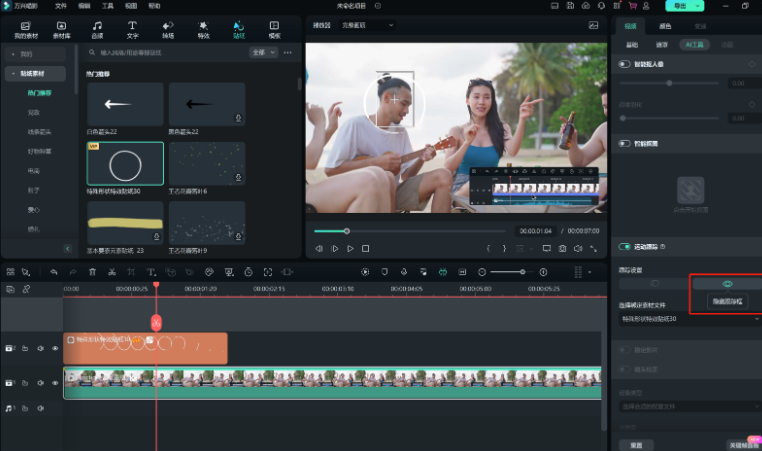Viewport: 762px width, 451px height.
Task: Click the undo arrow in timeline toolbar
Action: (52, 272)
